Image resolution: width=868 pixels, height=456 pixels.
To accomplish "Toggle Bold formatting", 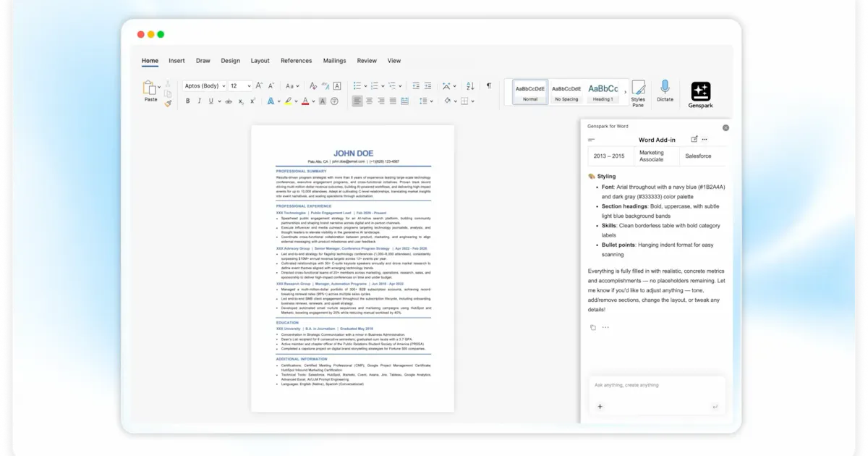I will [x=187, y=101].
